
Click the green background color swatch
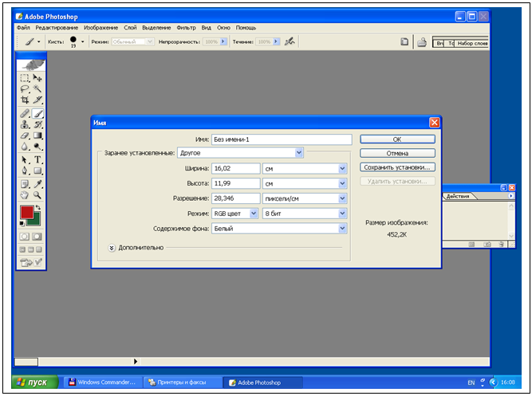click(37, 221)
